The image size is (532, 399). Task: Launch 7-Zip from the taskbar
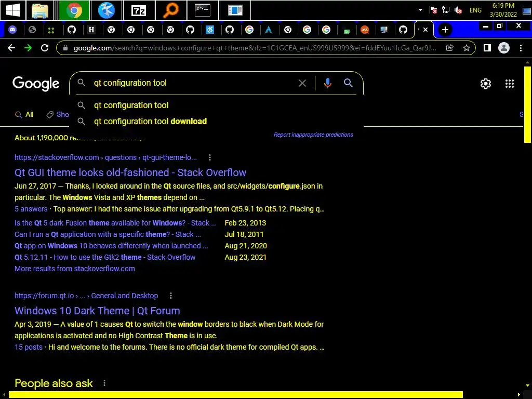point(138,10)
